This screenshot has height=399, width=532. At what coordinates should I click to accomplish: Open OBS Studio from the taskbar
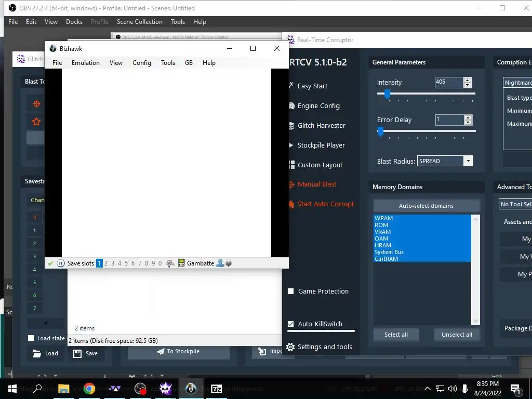[140, 389]
